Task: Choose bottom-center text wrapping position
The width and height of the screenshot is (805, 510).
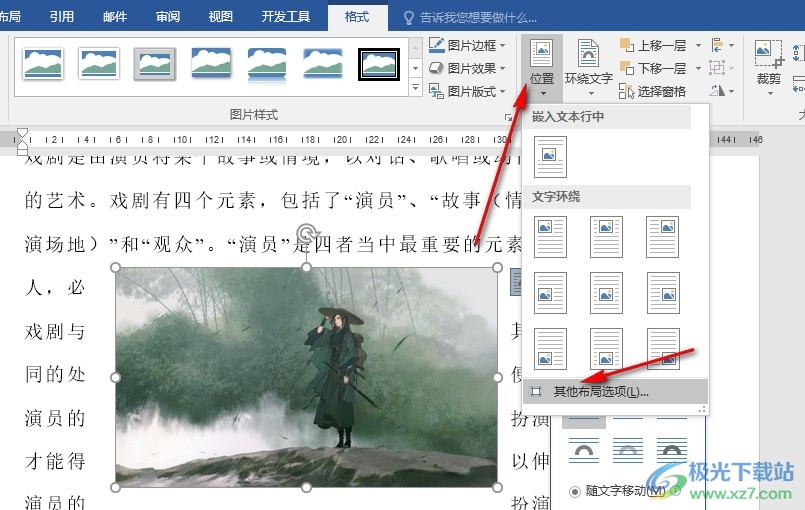Action: click(606, 349)
